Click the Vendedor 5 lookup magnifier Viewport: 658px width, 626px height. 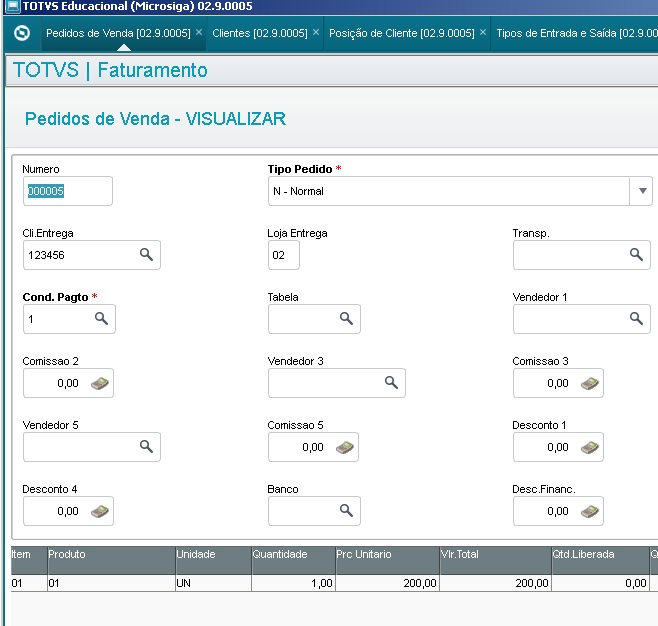[x=146, y=446]
